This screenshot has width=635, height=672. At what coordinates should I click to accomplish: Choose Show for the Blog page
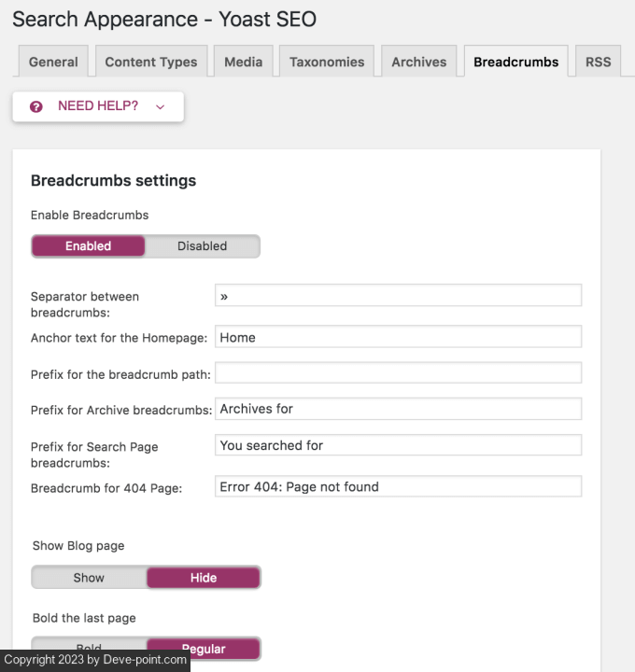click(89, 578)
